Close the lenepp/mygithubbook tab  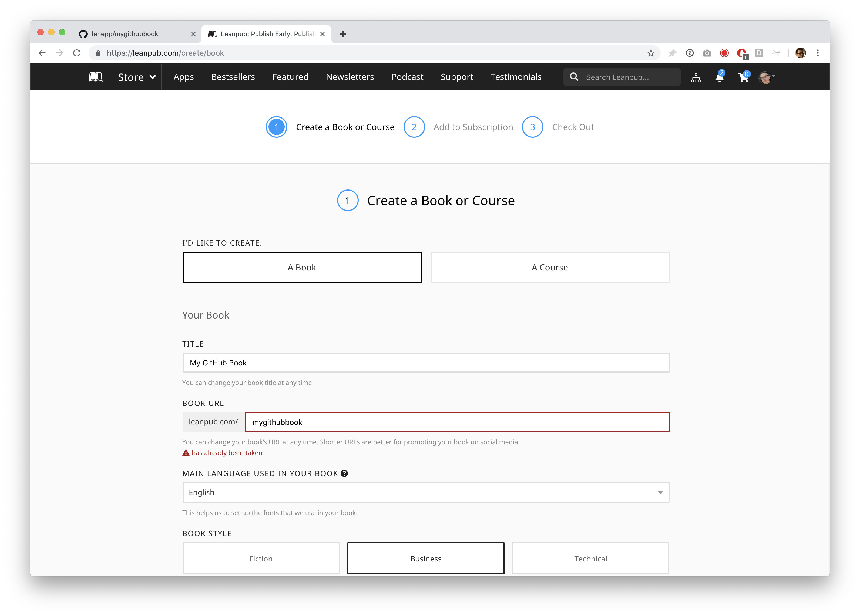click(x=193, y=34)
